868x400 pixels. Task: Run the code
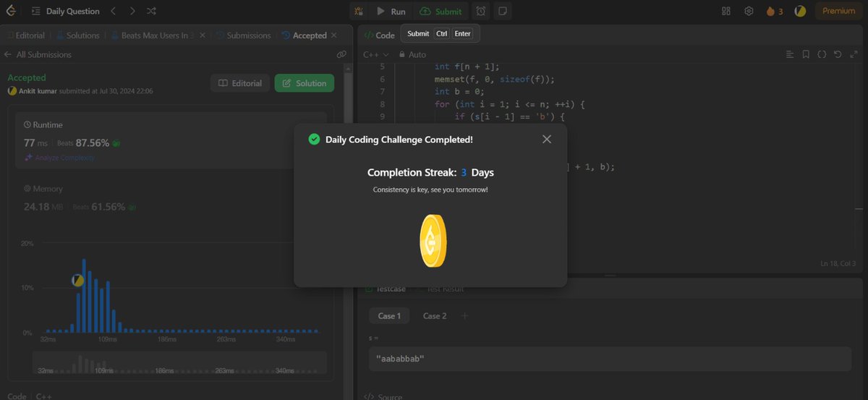click(391, 12)
